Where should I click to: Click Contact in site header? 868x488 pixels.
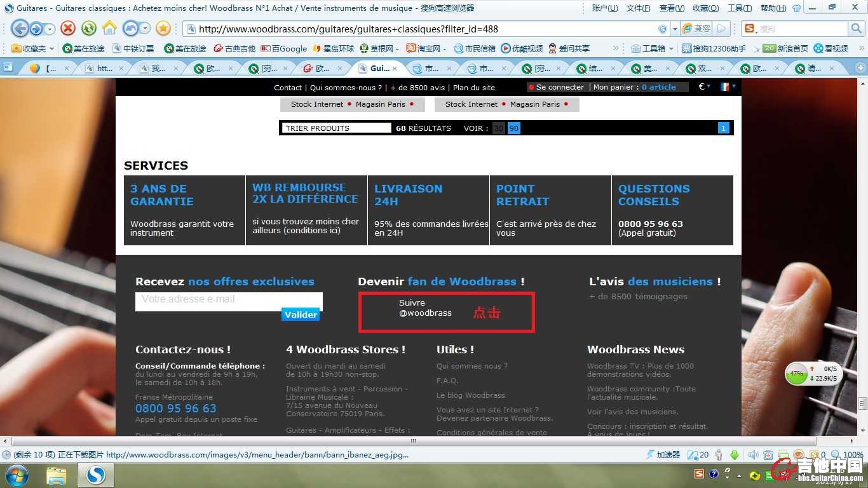pos(288,88)
